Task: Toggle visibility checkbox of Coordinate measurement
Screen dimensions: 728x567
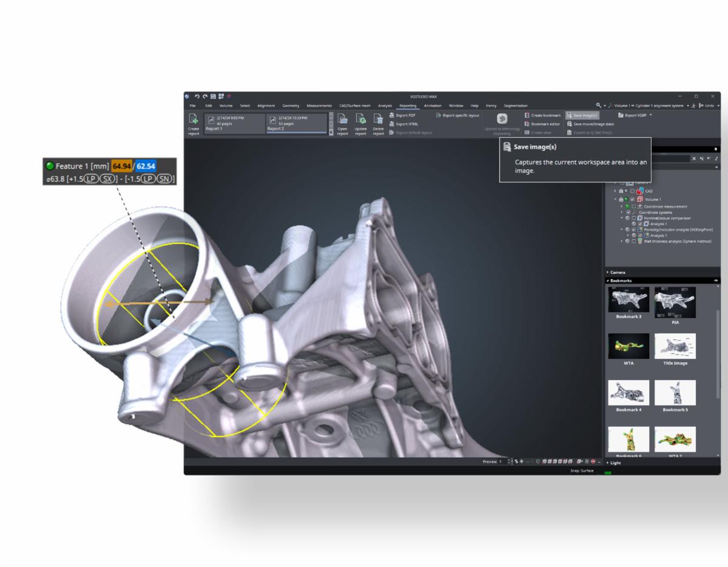Action: pyautogui.click(x=634, y=206)
